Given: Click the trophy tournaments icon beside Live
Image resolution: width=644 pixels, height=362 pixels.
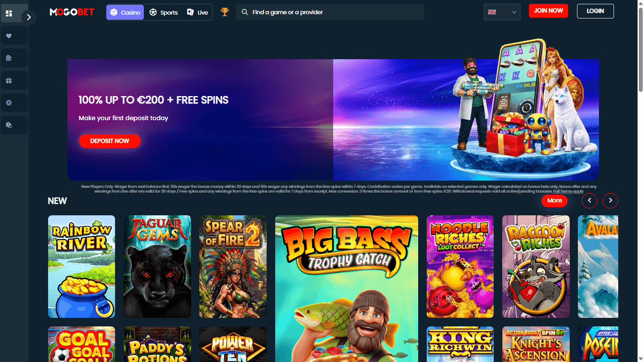Looking at the screenshot, I should pos(224,12).
